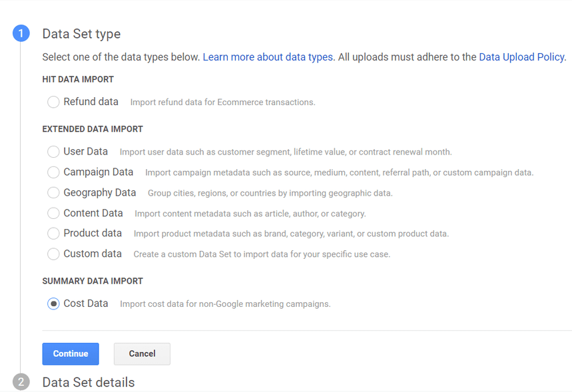Choose Campaign Data radio option
572x392 pixels.
[x=53, y=172]
